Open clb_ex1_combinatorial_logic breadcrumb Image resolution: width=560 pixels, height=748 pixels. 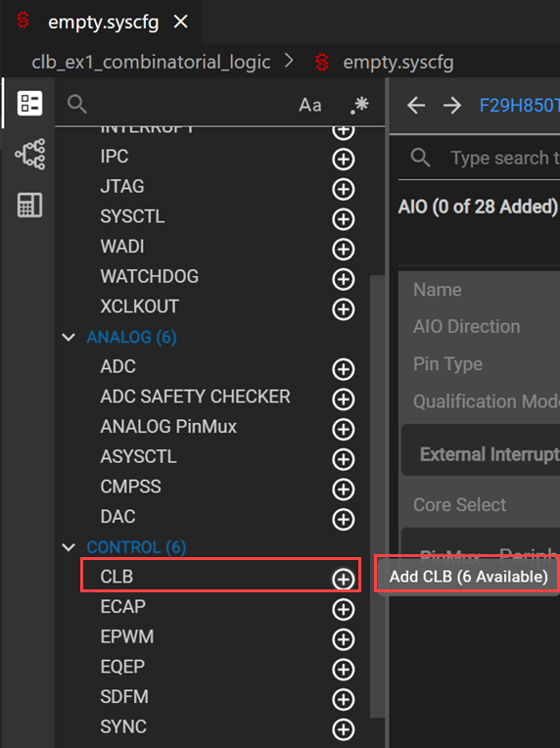point(151,62)
